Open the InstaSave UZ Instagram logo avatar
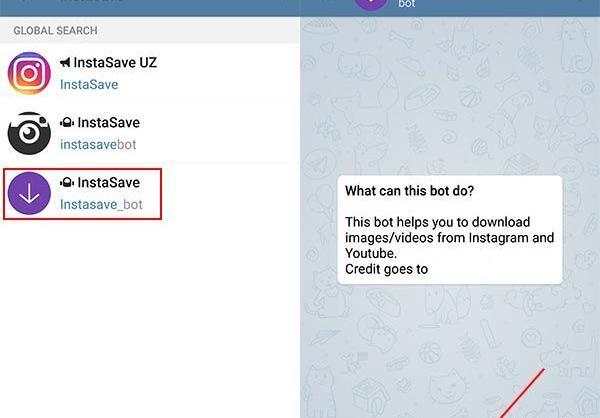 pos(29,73)
